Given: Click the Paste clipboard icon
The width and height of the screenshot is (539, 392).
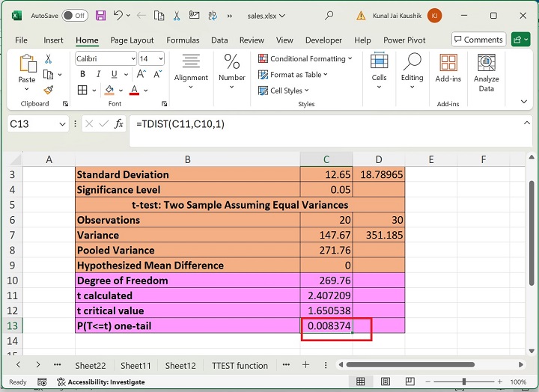Looking at the screenshot, I should (27, 64).
